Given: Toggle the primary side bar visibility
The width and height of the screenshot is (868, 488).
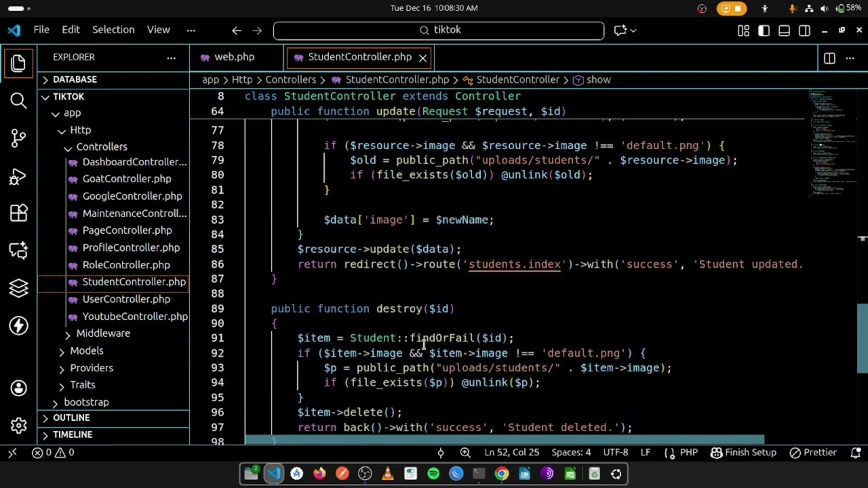Looking at the screenshot, I should (764, 30).
